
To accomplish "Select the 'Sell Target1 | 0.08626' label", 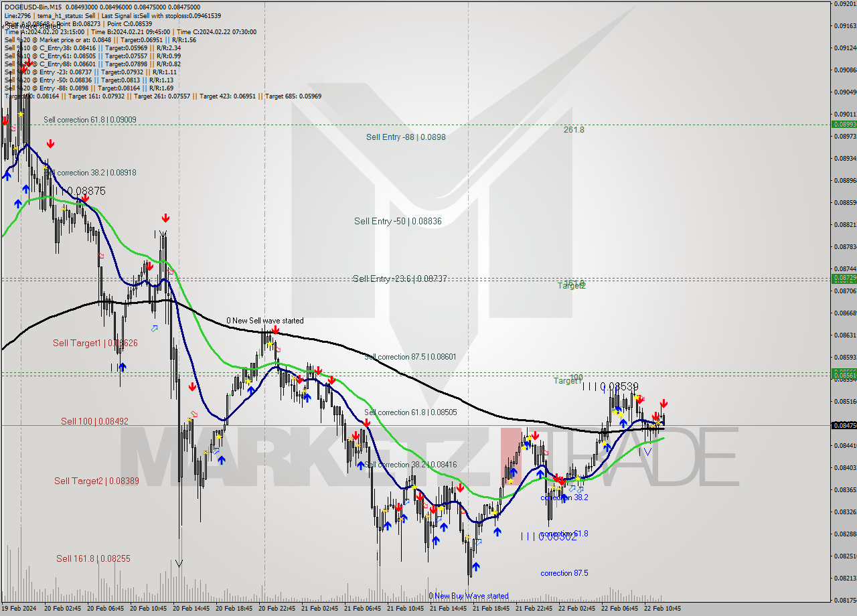I will (95, 343).
